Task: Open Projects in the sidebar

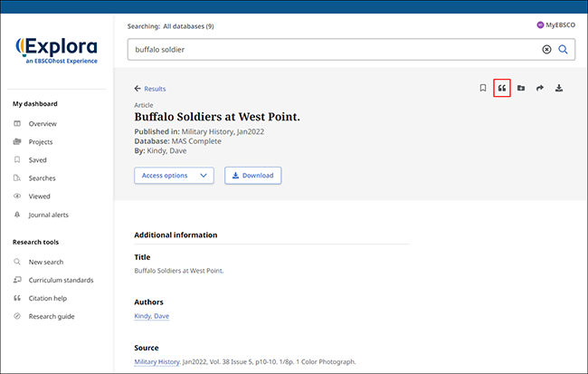Action: click(41, 142)
